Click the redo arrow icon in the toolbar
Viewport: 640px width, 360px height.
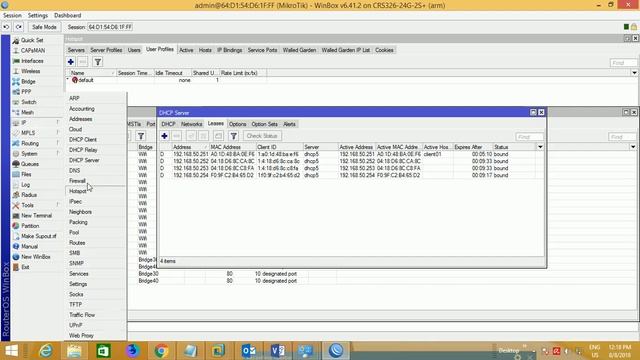pyautogui.click(x=19, y=27)
